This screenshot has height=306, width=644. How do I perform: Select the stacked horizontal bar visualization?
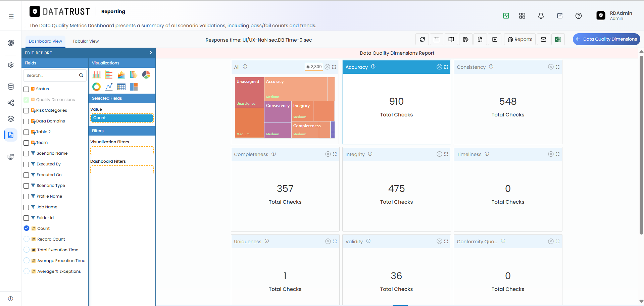pos(134,74)
